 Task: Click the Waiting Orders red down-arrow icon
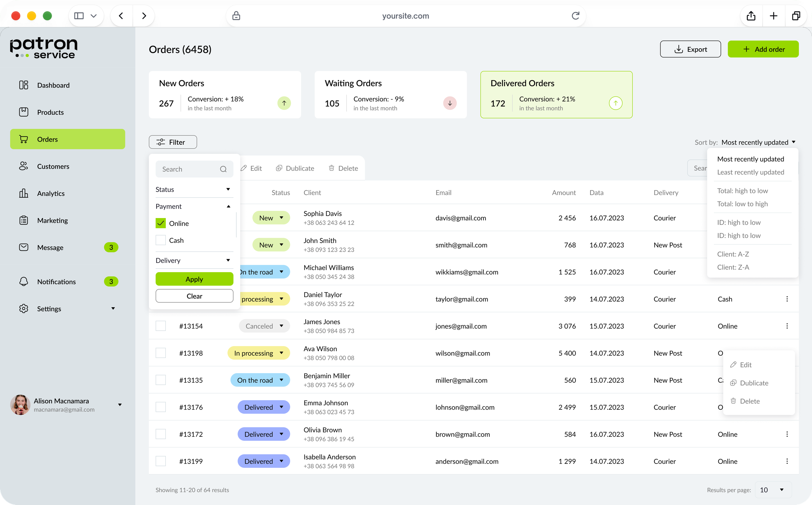pyautogui.click(x=450, y=103)
